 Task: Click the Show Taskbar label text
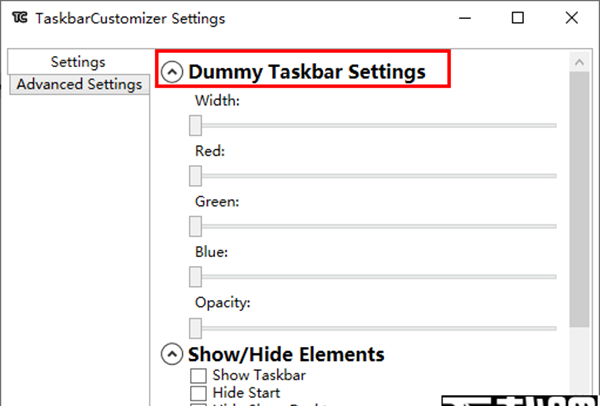pyautogui.click(x=259, y=375)
